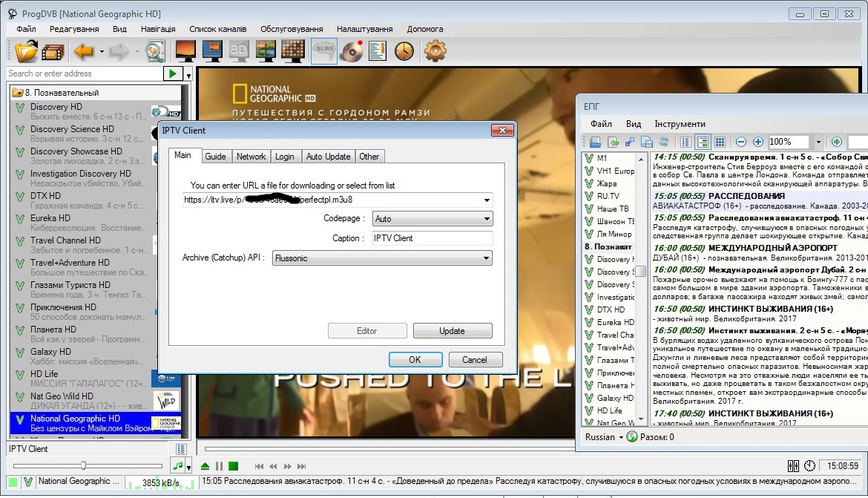Screen dimensions: 868x498
Task: Switch to Auto Update tab
Action: pyautogui.click(x=328, y=157)
